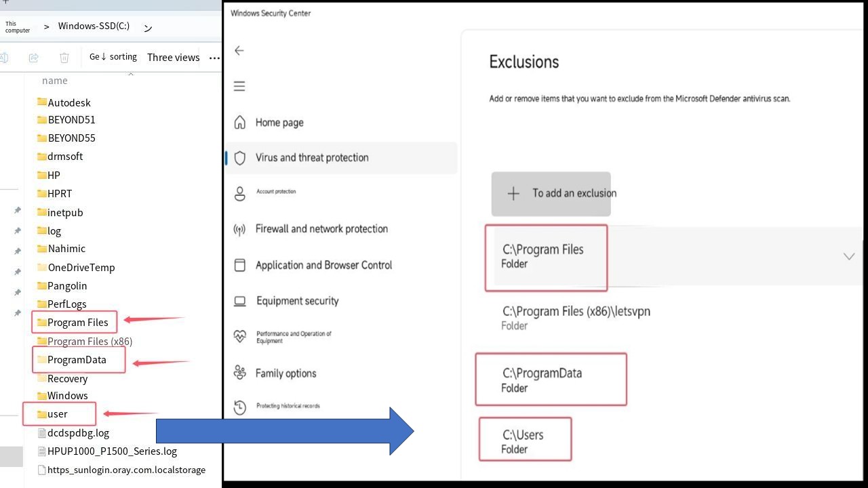Open the Three views dropdown
Viewport: 868px width, 488px height.
coord(173,58)
